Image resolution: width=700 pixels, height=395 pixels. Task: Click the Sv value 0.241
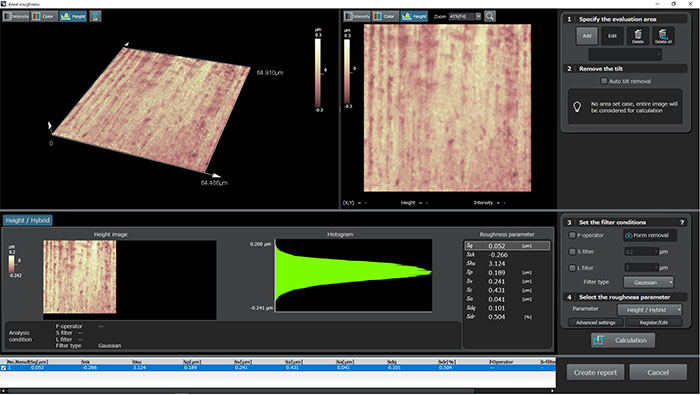click(x=496, y=281)
